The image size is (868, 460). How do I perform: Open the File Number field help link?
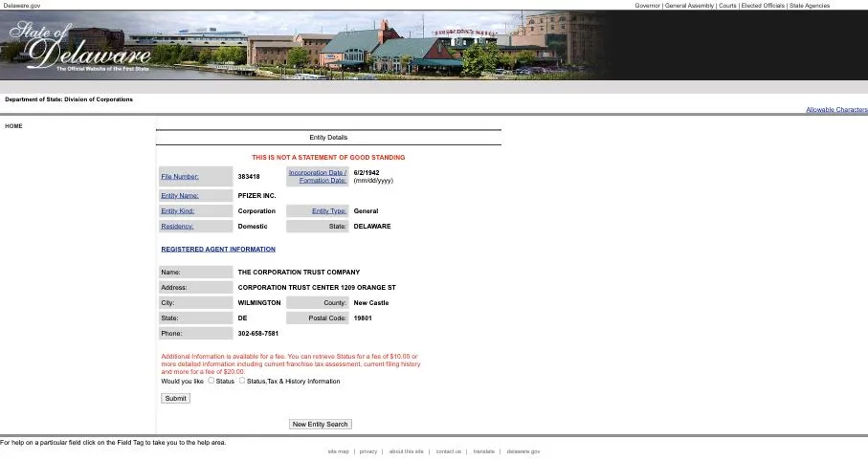(x=180, y=176)
